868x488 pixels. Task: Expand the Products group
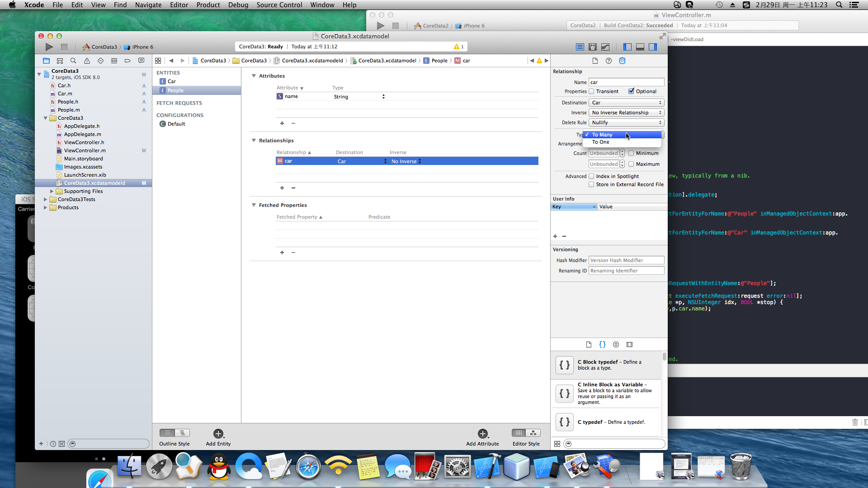pos(45,207)
